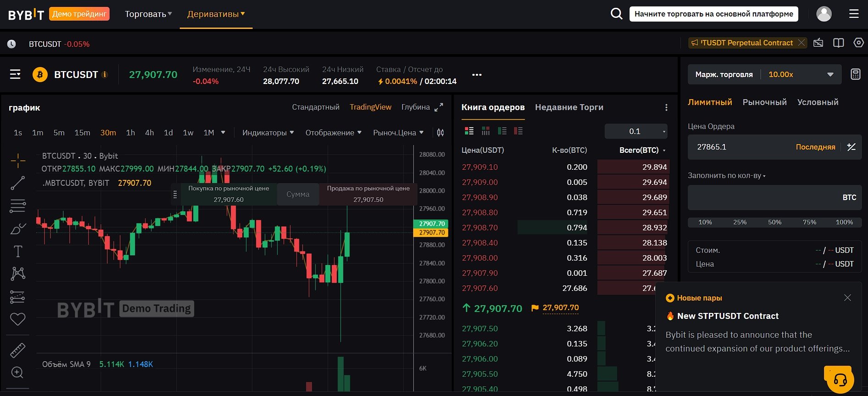Select the TradingView chart tab
Viewport: 868px width, 396px height.
tap(370, 107)
